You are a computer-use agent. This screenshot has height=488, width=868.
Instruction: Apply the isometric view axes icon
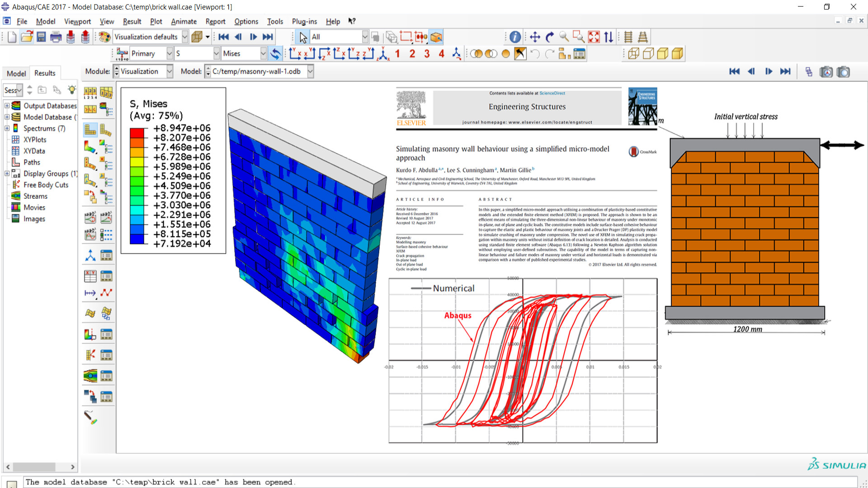(383, 54)
